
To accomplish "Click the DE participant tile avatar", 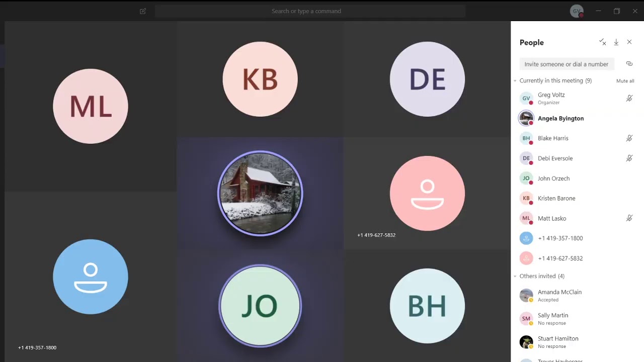I will pos(427,79).
